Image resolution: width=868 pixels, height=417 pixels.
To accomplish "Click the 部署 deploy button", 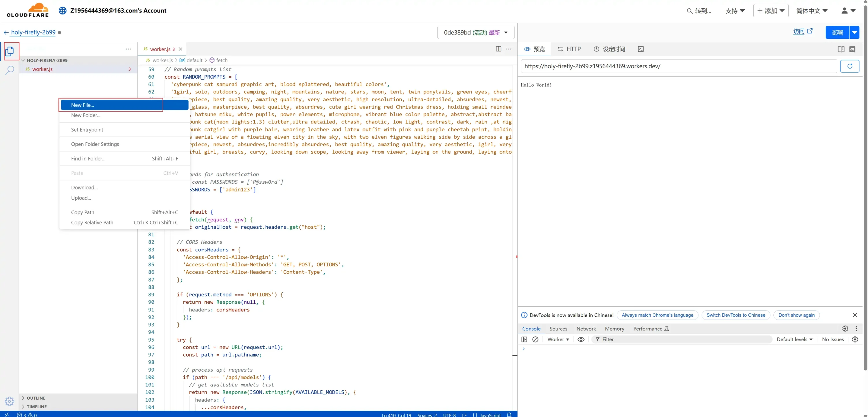I will click(x=837, y=32).
